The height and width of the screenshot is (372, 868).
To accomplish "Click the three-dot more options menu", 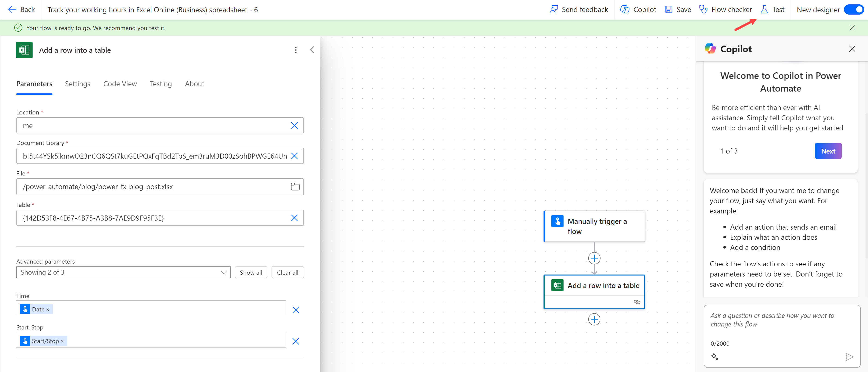I will click(296, 50).
